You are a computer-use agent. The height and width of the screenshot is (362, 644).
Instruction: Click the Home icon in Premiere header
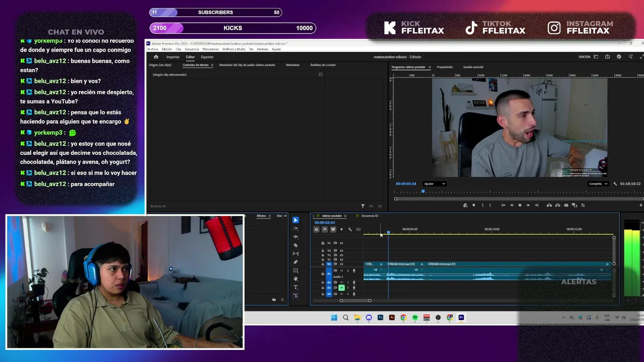(156, 57)
